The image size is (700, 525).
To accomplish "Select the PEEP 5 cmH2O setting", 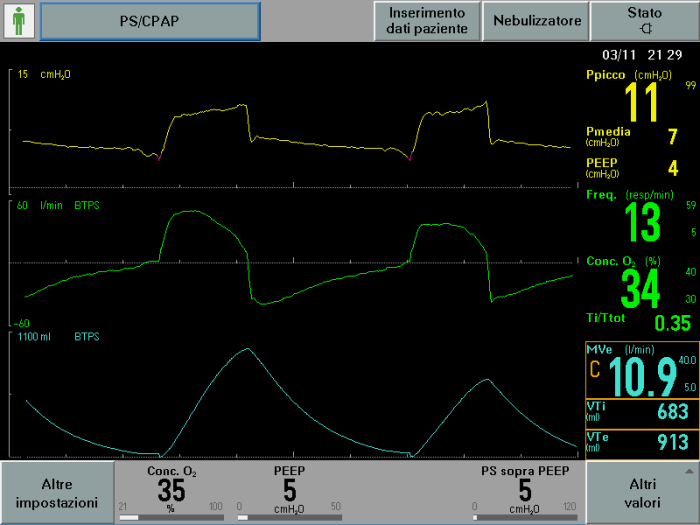I will 289,484.
